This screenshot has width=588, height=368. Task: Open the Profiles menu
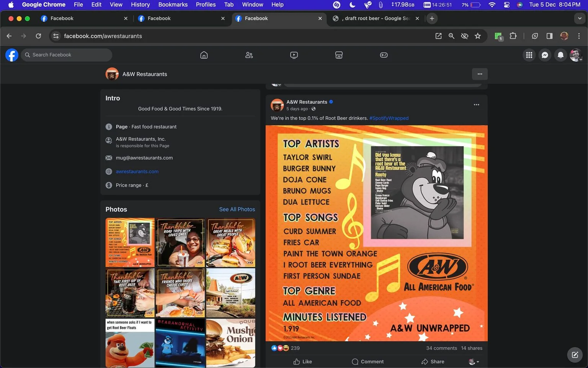pyautogui.click(x=206, y=5)
